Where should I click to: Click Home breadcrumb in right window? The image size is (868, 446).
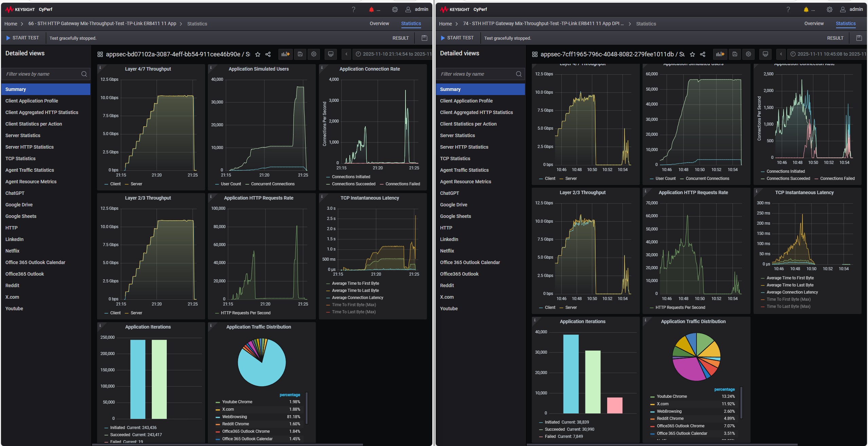445,24
